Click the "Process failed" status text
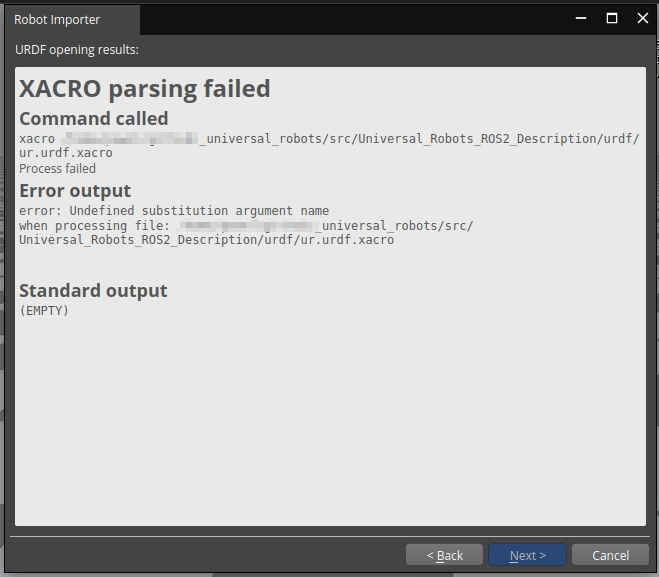Image resolution: width=659 pixels, height=577 pixels. [58, 169]
